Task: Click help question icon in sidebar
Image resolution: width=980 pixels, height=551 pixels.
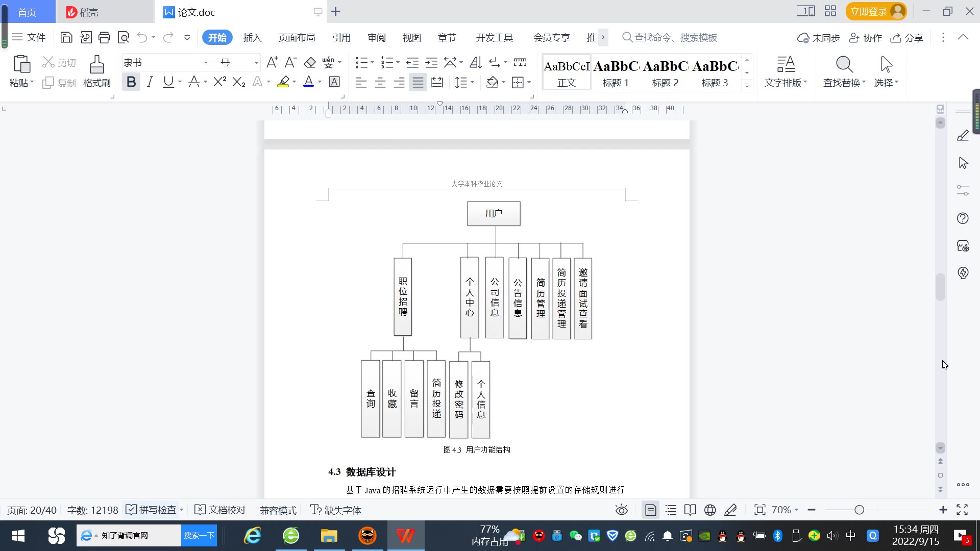Action: pos(963,218)
